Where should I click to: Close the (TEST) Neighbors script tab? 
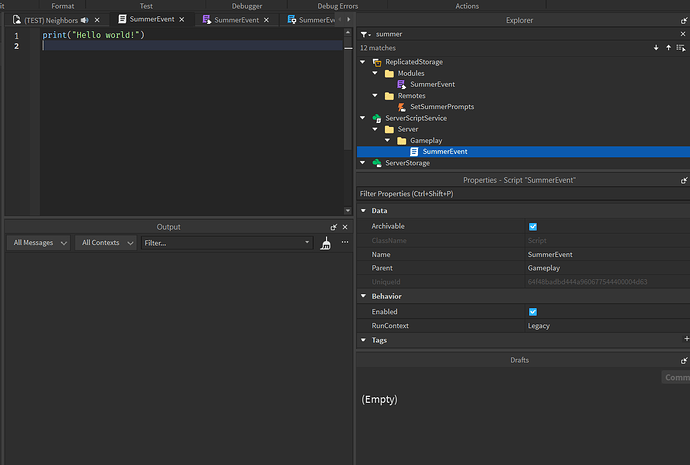pos(97,20)
